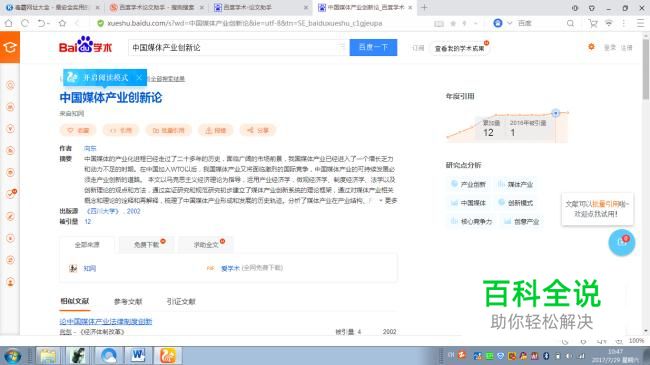This screenshot has height=365, width=650.
Task: Select the 求助全文 tab
Action: (206, 245)
